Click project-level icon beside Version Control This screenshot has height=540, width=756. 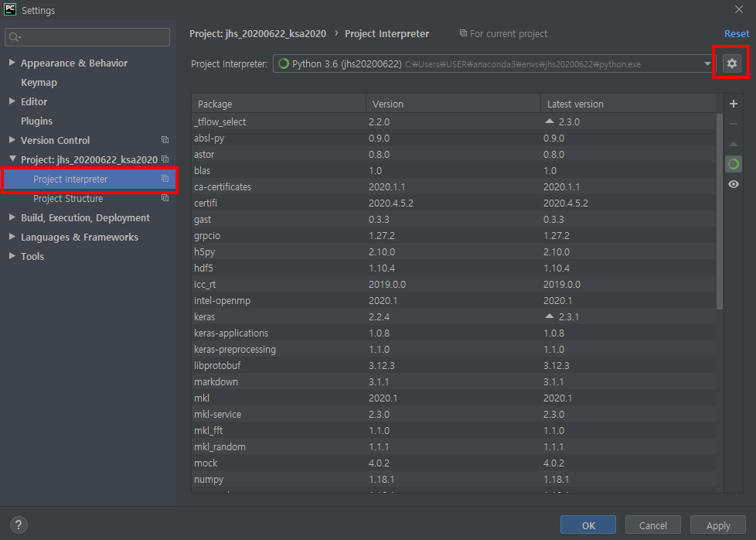[165, 140]
